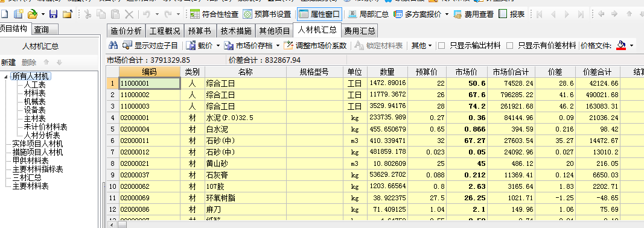Select 机械表 in the tree

tap(34, 101)
